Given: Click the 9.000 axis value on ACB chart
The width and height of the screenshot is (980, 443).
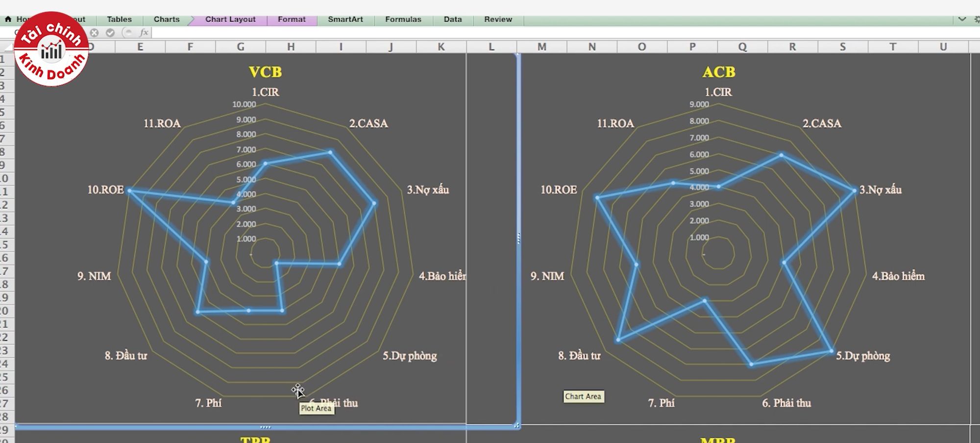Looking at the screenshot, I should pyautogui.click(x=699, y=104).
